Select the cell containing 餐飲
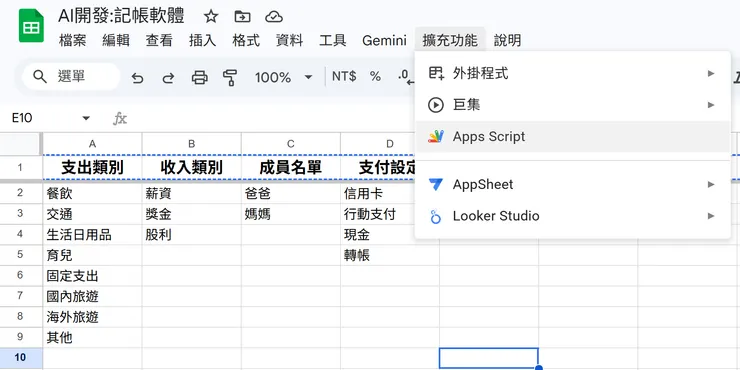Viewport: 740px width, 370px height. tap(92, 193)
